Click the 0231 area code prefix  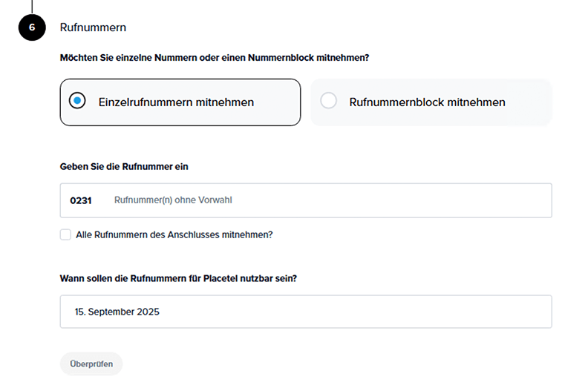pyautogui.click(x=80, y=200)
